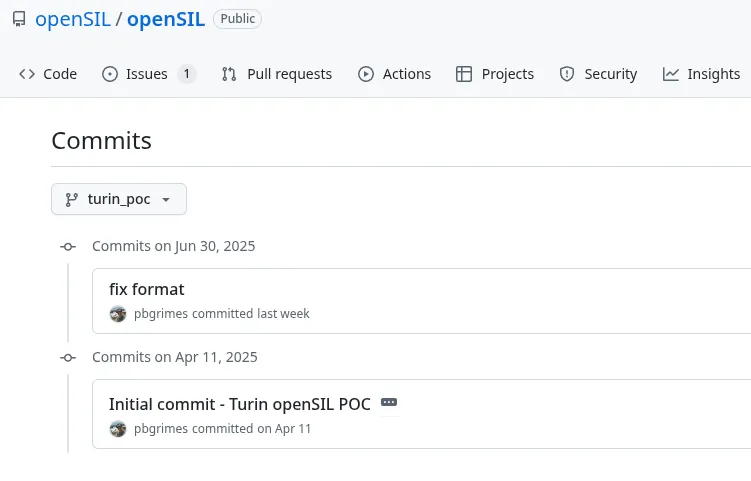Open the Issues tab
This screenshot has height=481, width=751.
point(149,74)
